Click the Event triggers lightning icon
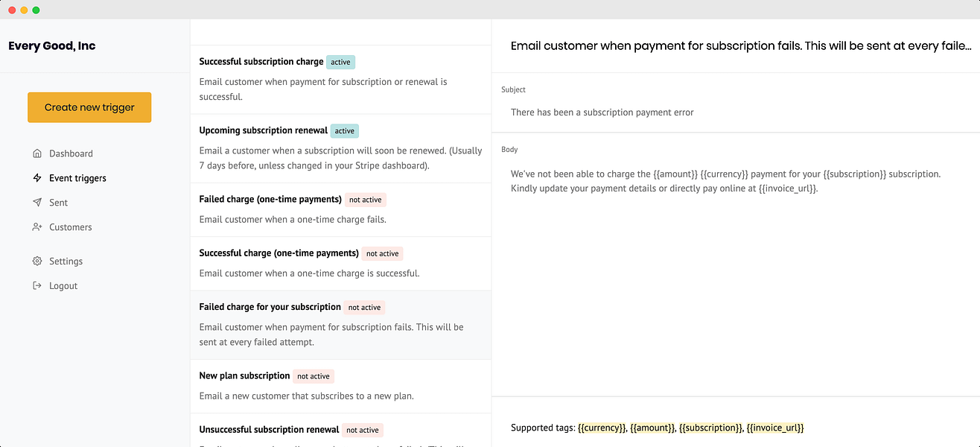Screen dimensions: 980x447 [x=37, y=178]
